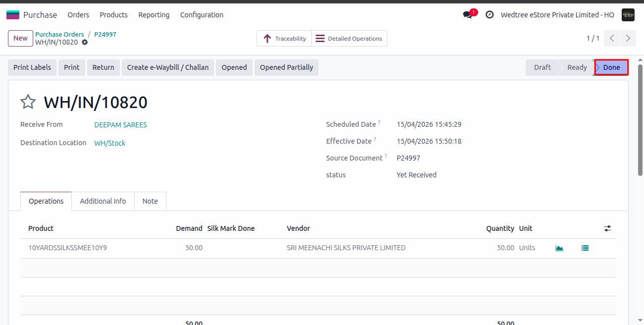Sort by Product column header
Viewport: 644px width, 325px height.
pos(41,228)
